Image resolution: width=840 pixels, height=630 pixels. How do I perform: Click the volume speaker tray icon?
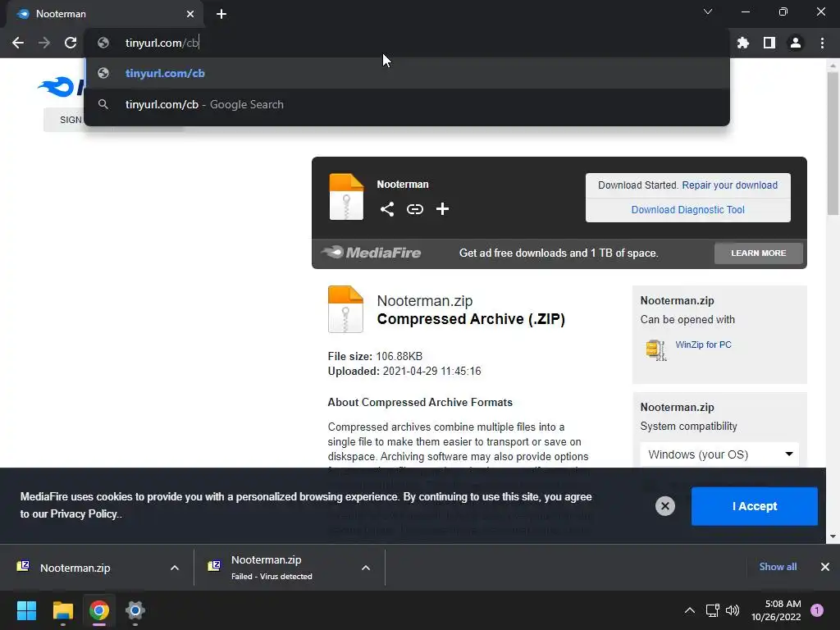pos(733,610)
